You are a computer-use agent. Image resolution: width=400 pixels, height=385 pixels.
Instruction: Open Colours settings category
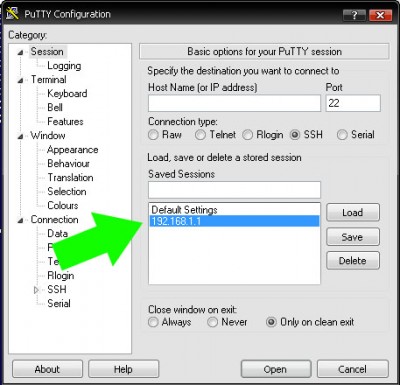[63, 206]
